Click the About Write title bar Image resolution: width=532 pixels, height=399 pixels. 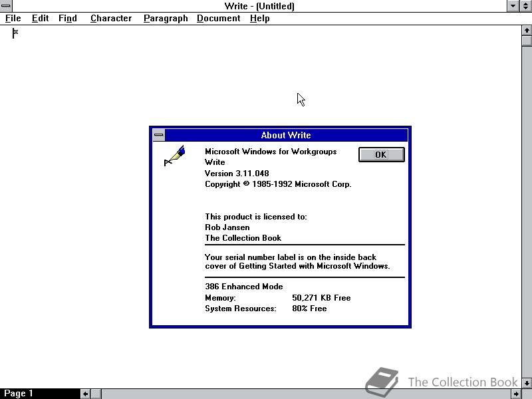(286, 135)
